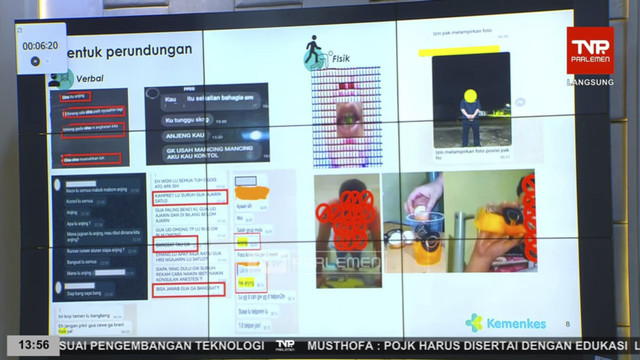Screen dimensions: 640x360
Task: Click the red-boxed 'KAMPRET LU SURUH GUA AJARIN' message
Action: (x=190, y=198)
